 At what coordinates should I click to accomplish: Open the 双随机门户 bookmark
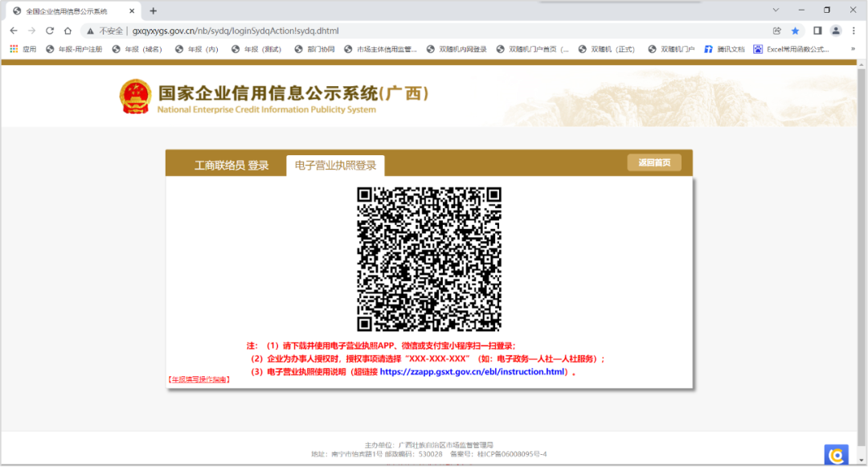coord(671,49)
